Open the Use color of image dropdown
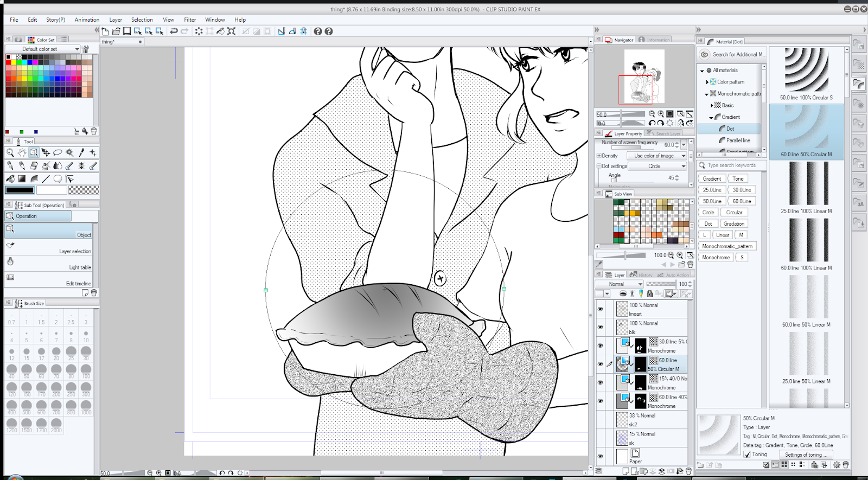 (x=657, y=156)
